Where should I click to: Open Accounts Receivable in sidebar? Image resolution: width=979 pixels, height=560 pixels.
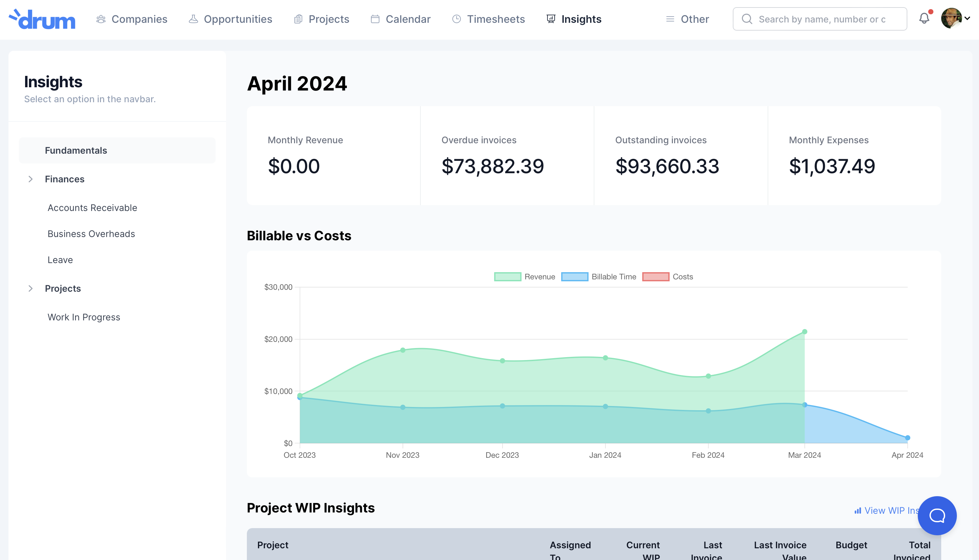(x=92, y=208)
